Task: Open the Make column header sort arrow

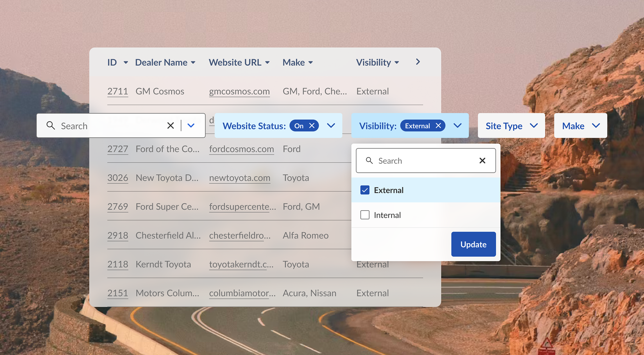Action: point(311,63)
